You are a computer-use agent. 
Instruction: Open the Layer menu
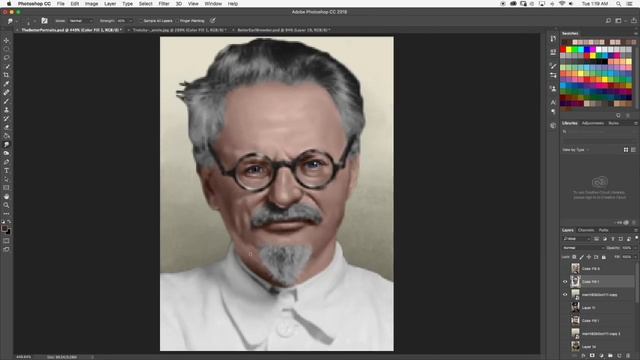[x=110, y=4]
